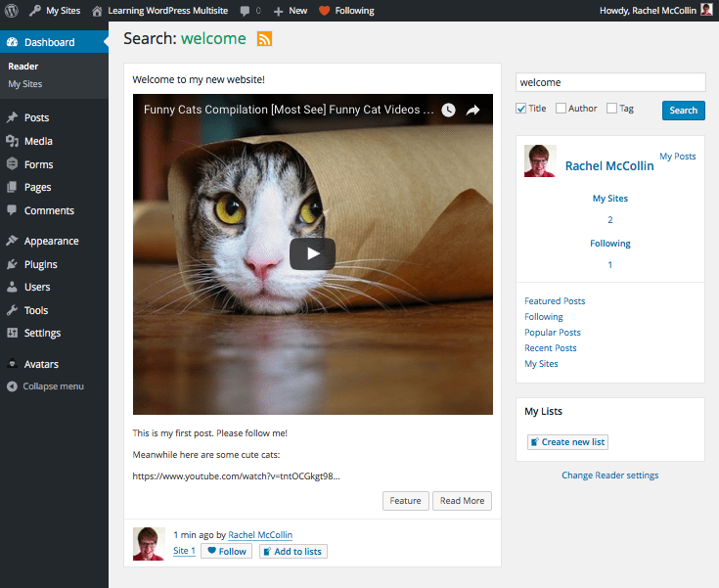This screenshot has width=719, height=588.
Task: Click the Feature button on post
Action: coord(406,501)
